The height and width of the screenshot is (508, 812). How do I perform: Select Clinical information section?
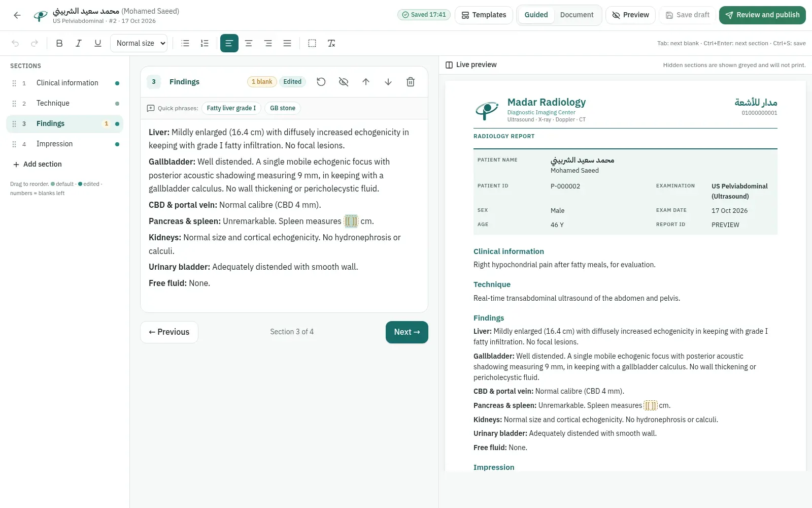[x=65, y=83]
